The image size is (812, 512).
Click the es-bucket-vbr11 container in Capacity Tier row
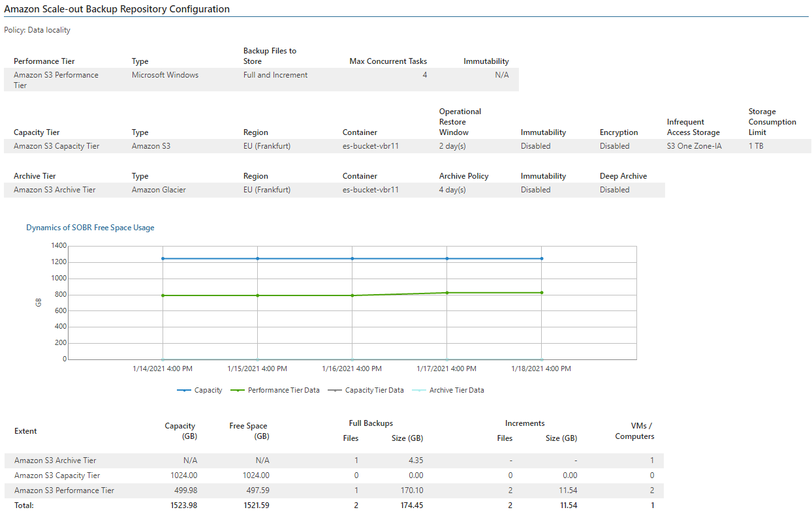[370, 146]
